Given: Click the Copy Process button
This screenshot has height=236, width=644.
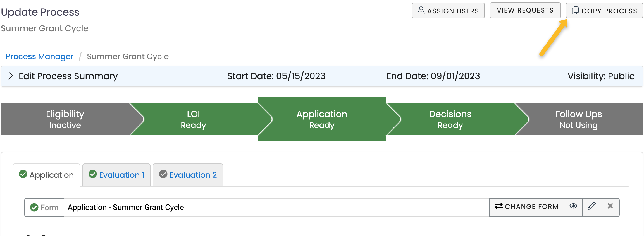Looking at the screenshot, I should tap(604, 11).
